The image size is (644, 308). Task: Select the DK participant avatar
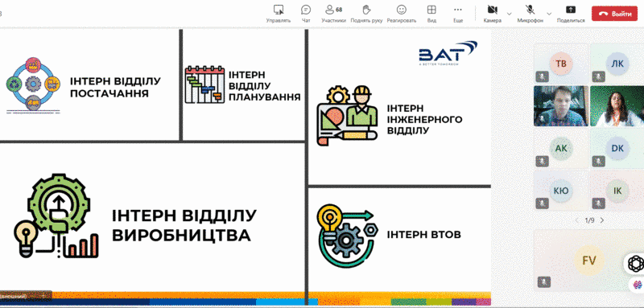click(617, 149)
